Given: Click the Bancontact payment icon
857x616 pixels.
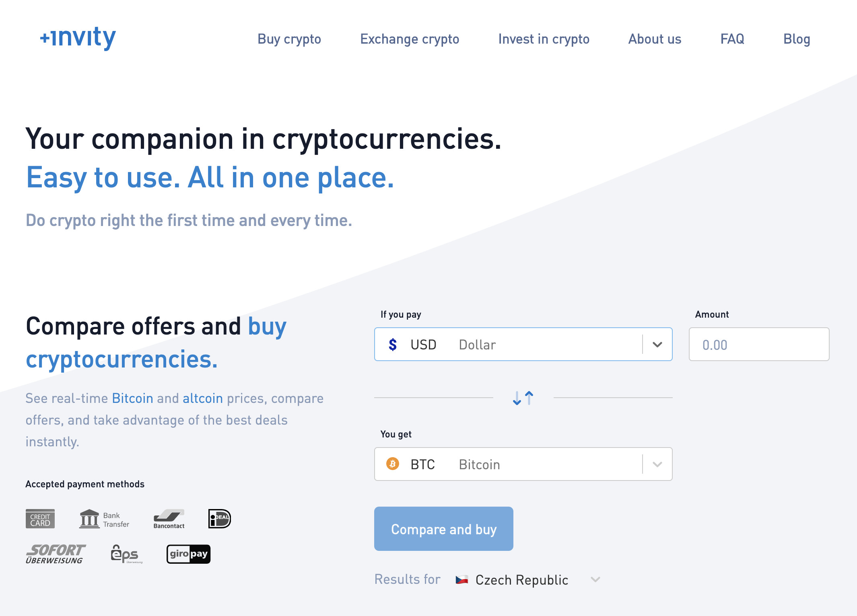Looking at the screenshot, I should pos(169,519).
